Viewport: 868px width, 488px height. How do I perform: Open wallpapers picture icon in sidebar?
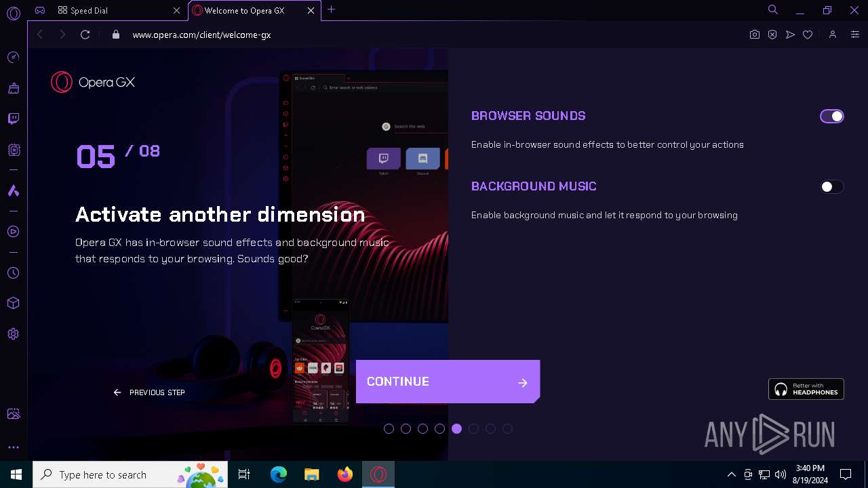pyautogui.click(x=13, y=414)
